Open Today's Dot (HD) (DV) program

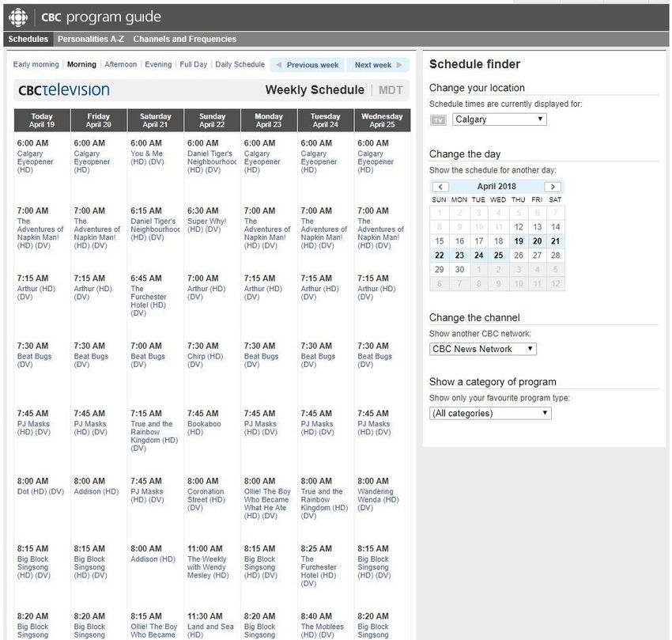40,491
